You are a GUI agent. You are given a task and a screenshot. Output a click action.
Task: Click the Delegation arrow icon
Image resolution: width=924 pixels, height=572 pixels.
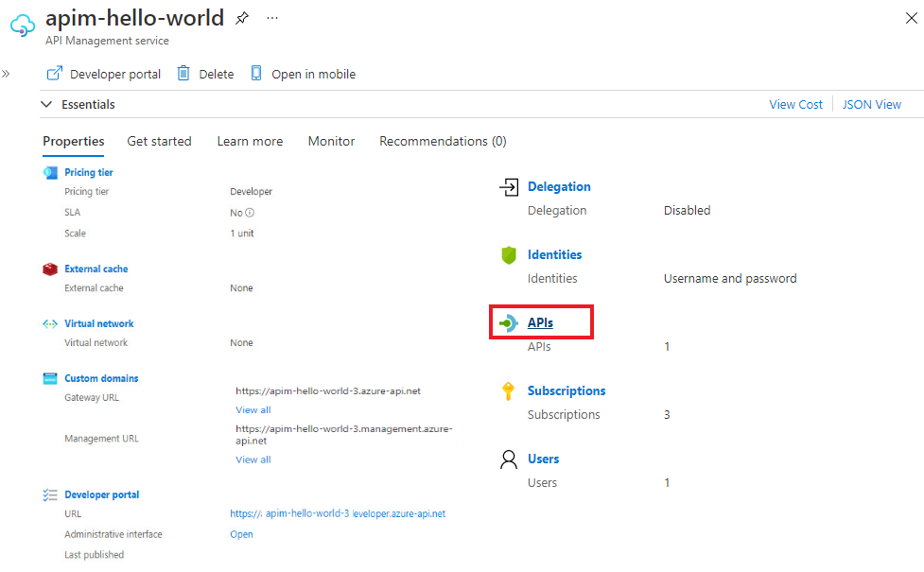[x=509, y=187]
